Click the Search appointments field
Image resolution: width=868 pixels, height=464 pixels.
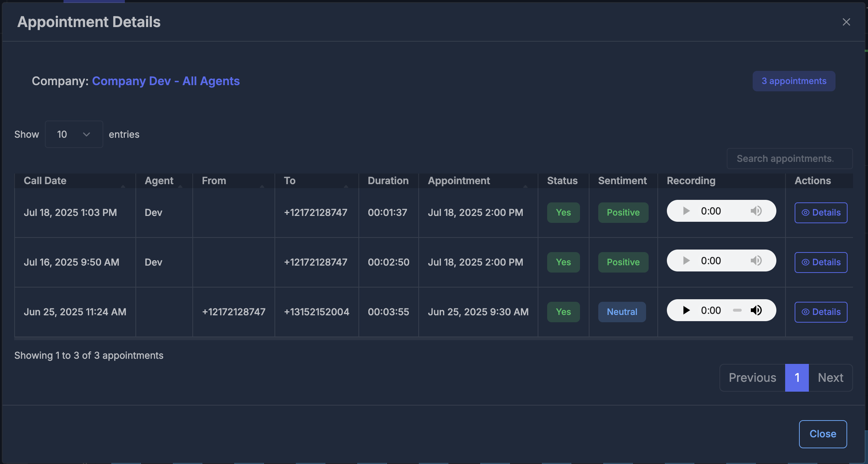[790, 159]
